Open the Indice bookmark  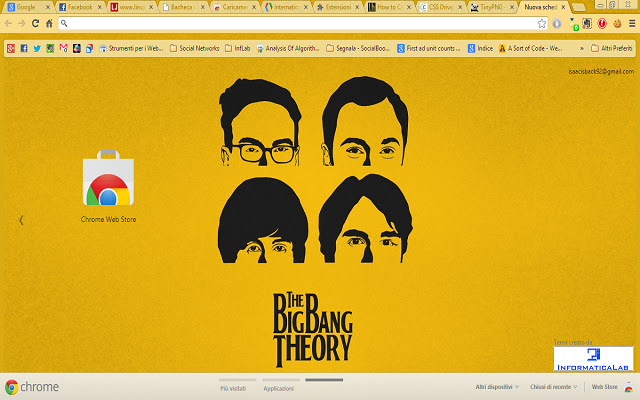(480, 49)
